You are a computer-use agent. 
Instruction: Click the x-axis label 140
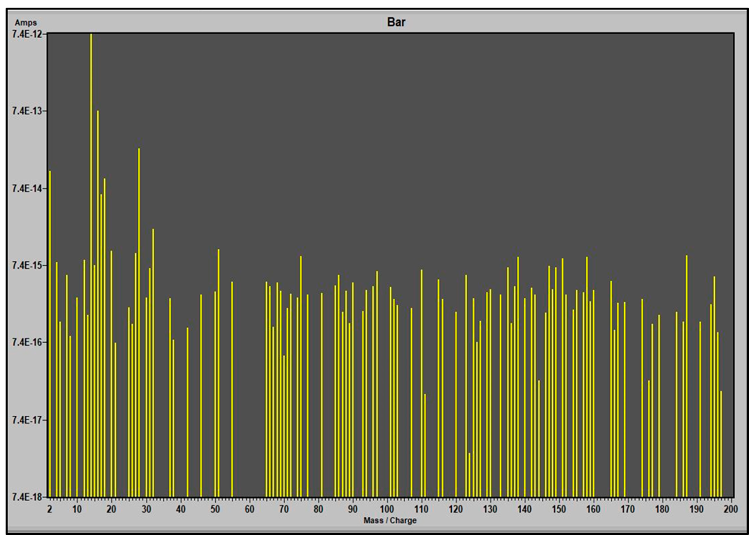point(525,509)
